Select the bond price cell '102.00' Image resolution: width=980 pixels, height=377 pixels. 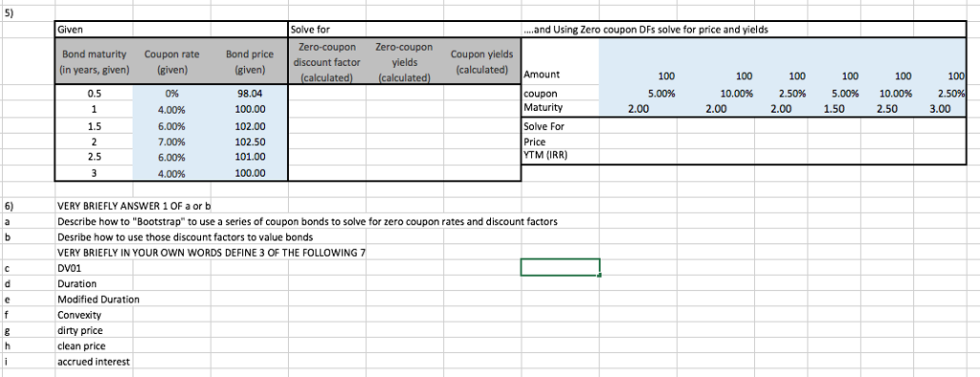tap(250, 125)
